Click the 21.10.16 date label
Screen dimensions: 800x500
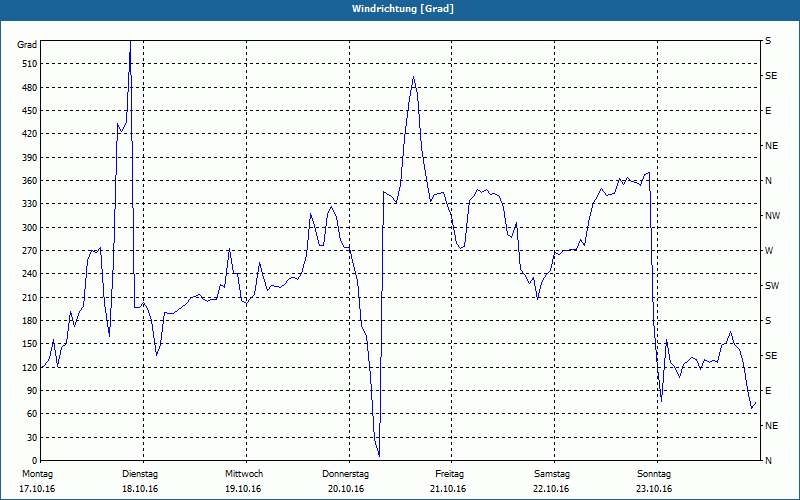click(x=448, y=489)
